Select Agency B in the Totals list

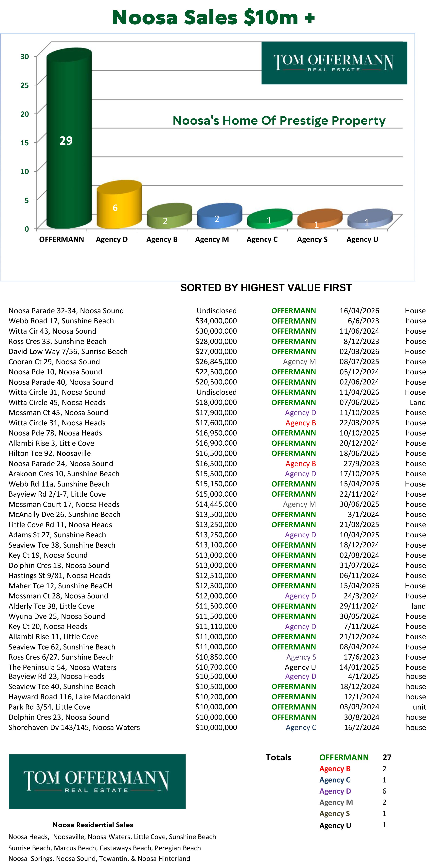(335, 769)
